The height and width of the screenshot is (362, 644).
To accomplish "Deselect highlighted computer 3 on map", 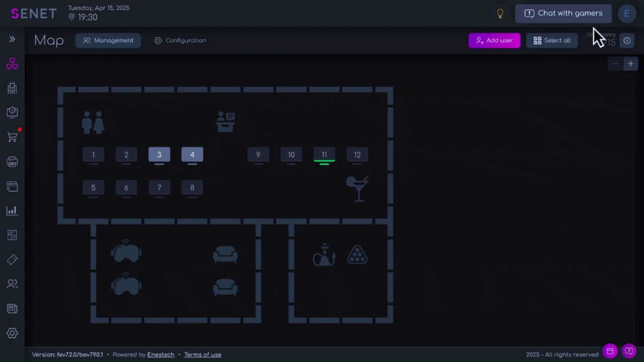I will (159, 155).
